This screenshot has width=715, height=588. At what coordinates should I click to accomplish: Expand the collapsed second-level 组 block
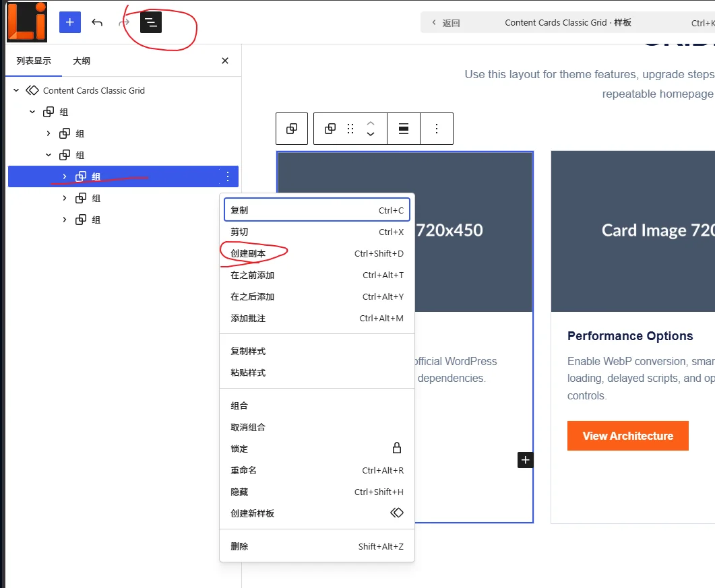(x=49, y=133)
